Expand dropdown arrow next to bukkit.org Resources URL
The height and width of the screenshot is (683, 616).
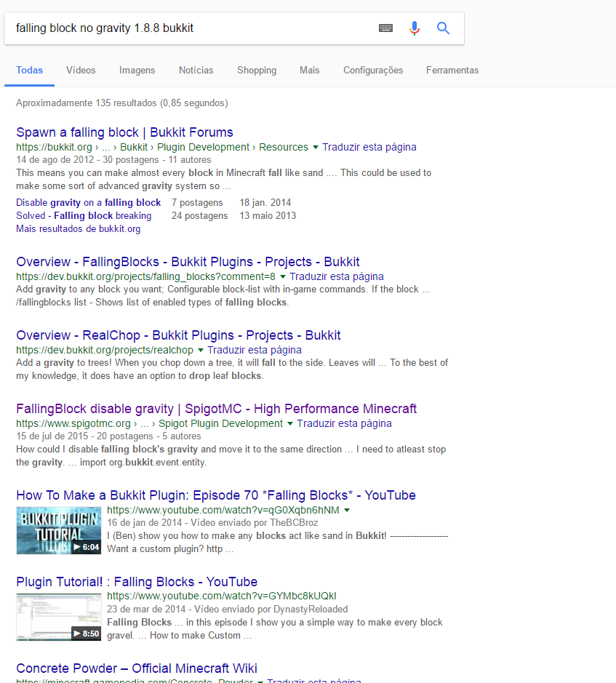[316, 147]
